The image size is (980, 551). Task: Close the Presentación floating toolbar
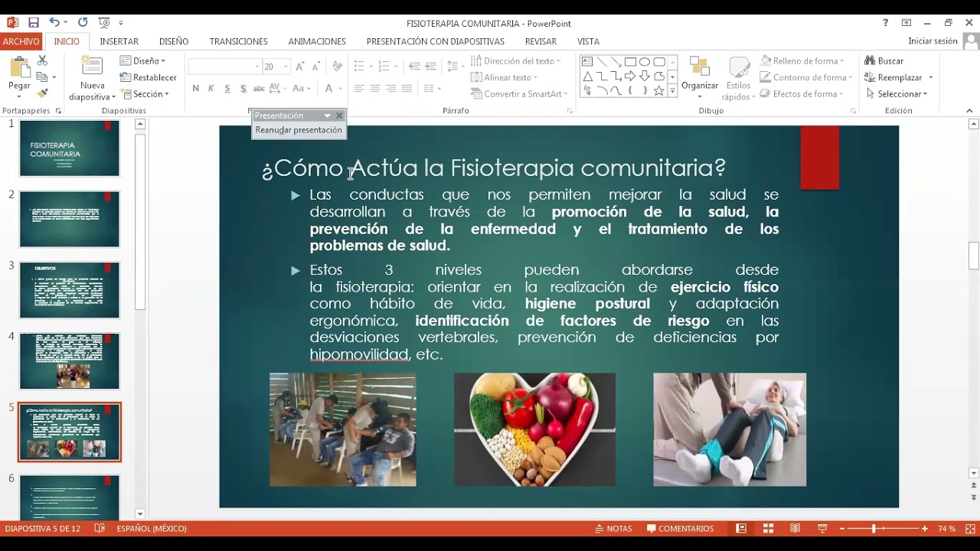click(339, 116)
